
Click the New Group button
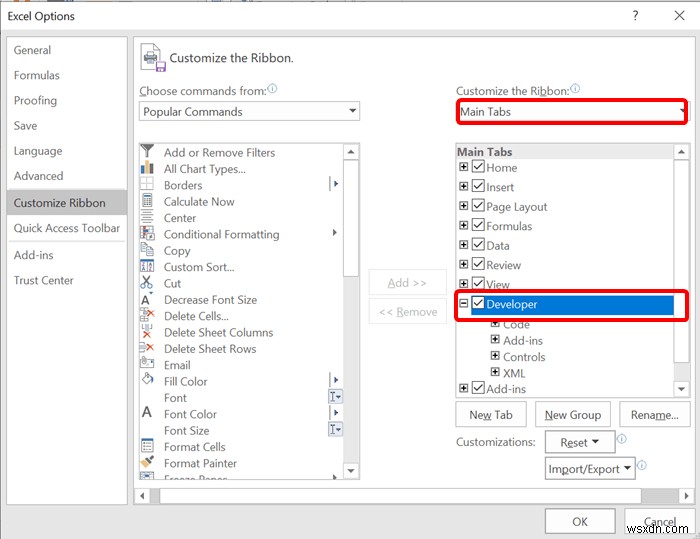[x=573, y=415]
